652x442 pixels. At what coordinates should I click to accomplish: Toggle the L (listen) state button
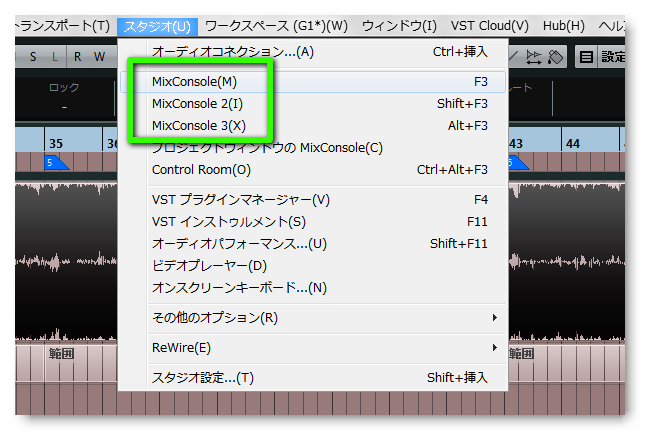pyautogui.click(x=55, y=57)
